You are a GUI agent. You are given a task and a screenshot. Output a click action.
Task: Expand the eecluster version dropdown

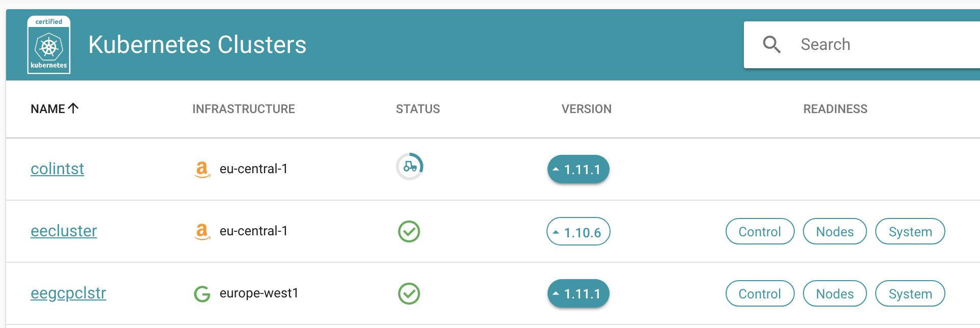[x=578, y=231]
